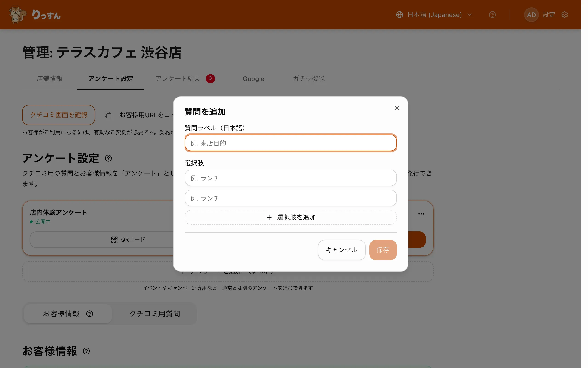Switch to 店舗情報 tab

(x=50, y=79)
